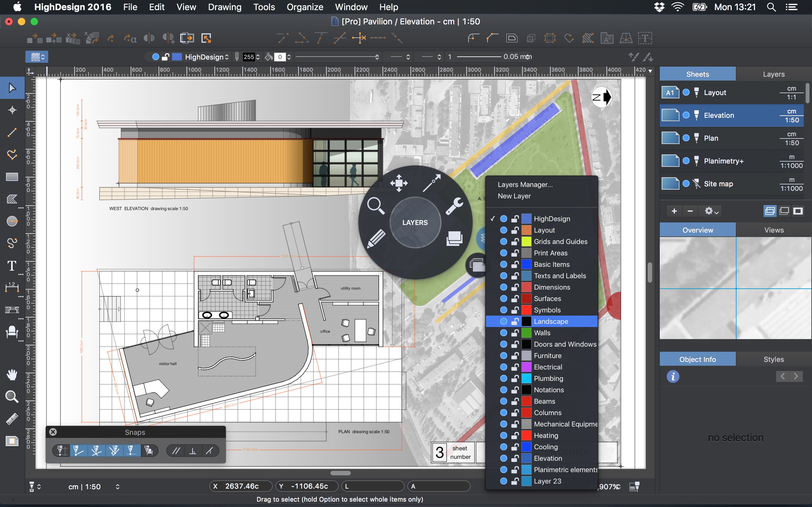The image size is (812, 507).
Task: Select the Text tool in left toolbar
Action: [12, 266]
